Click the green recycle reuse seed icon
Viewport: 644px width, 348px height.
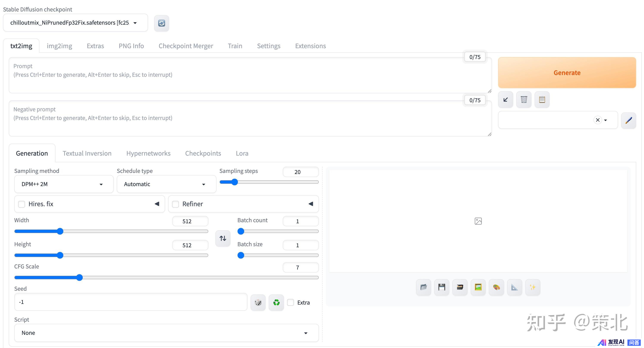tap(276, 303)
